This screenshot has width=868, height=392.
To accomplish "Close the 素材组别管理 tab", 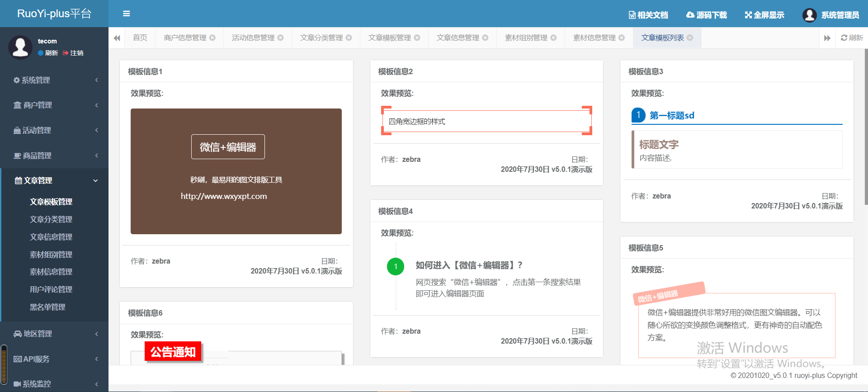I will point(554,38).
